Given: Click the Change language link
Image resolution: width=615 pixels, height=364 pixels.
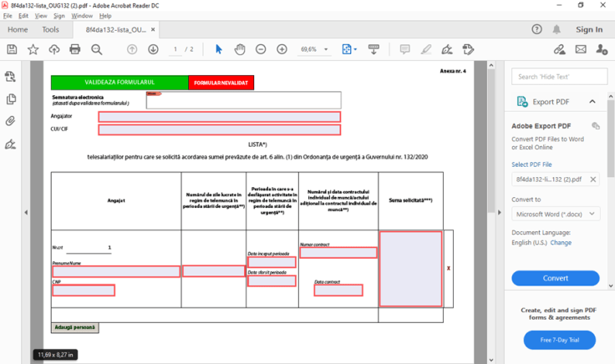Looking at the screenshot, I should [x=561, y=242].
